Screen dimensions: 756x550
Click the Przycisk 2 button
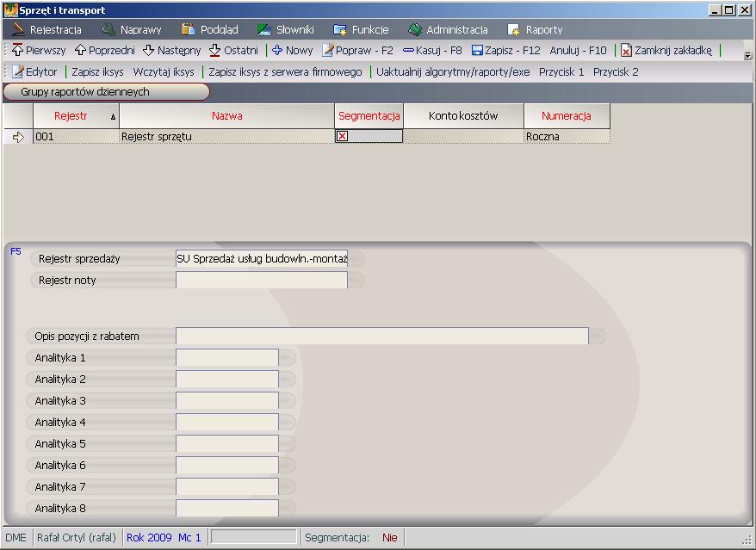(x=617, y=71)
